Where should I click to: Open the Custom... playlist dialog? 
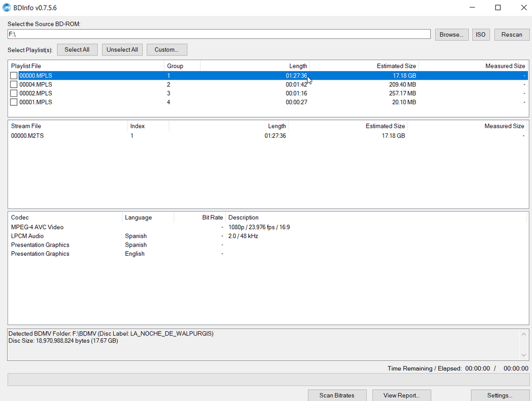click(166, 50)
